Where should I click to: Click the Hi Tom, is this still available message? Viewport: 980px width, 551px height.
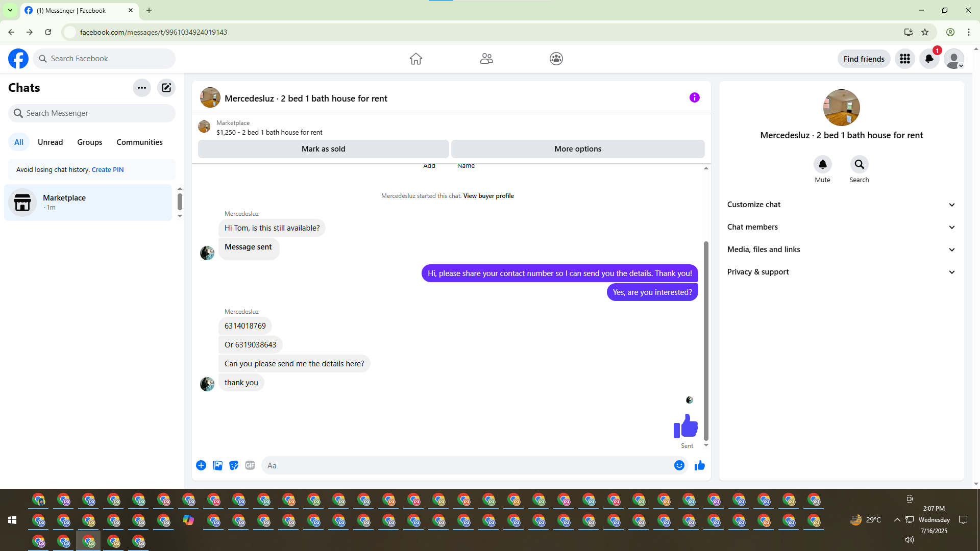coord(272,228)
